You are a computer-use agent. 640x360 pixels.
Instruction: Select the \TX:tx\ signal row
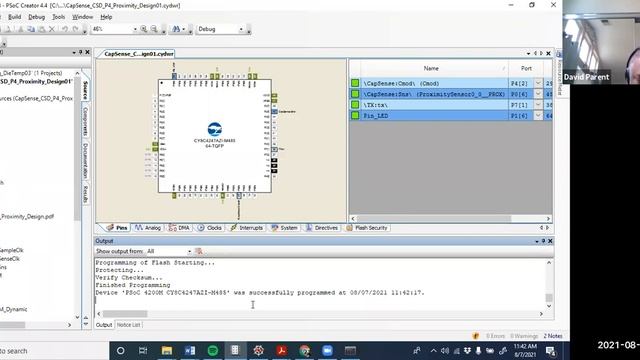tap(451, 105)
